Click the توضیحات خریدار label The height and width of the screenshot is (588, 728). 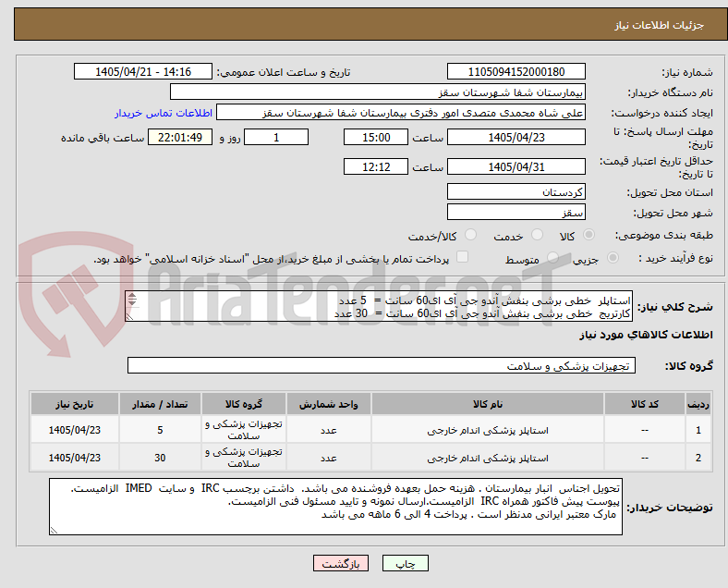tap(670, 508)
